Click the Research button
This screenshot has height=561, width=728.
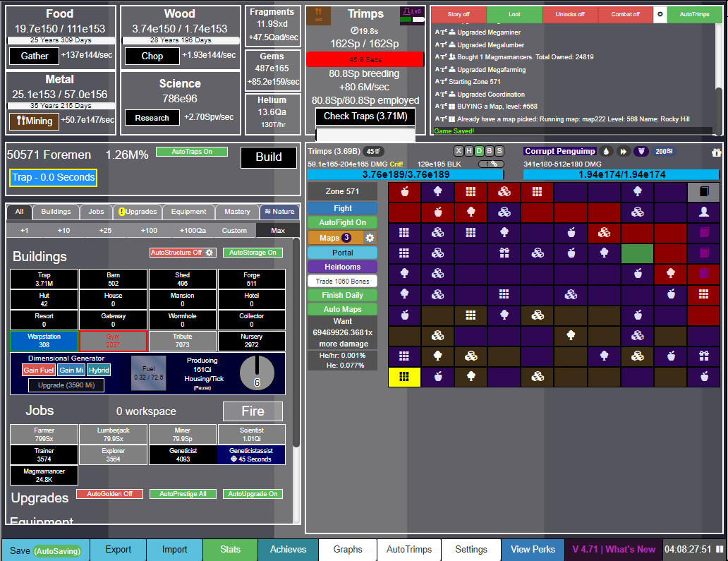coord(152,118)
